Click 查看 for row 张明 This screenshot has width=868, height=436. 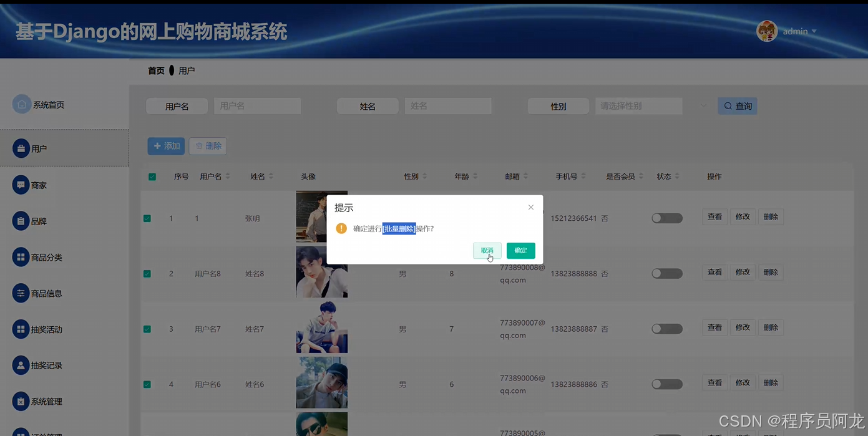click(715, 217)
